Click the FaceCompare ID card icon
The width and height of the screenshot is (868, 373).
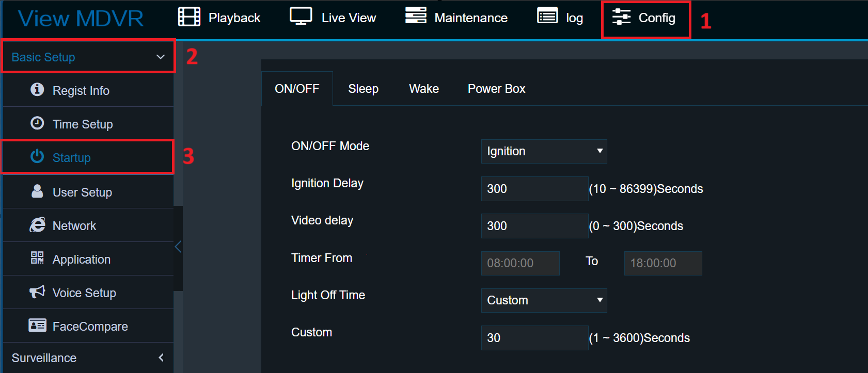[x=37, y=326]
